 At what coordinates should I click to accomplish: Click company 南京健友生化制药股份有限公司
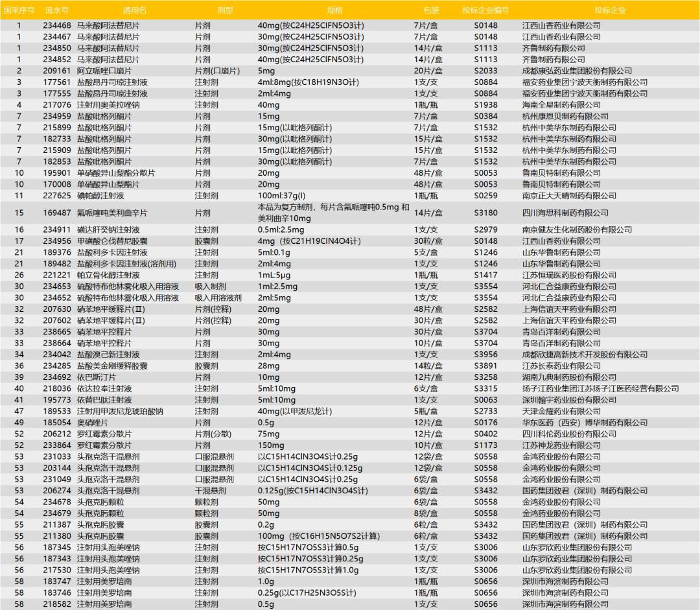[x=577, y=230]
